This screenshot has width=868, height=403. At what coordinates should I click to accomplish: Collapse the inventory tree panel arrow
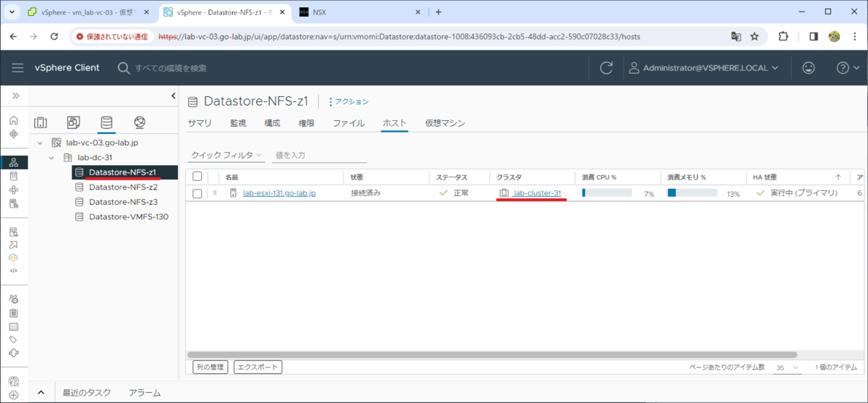(x=173, y=96)
